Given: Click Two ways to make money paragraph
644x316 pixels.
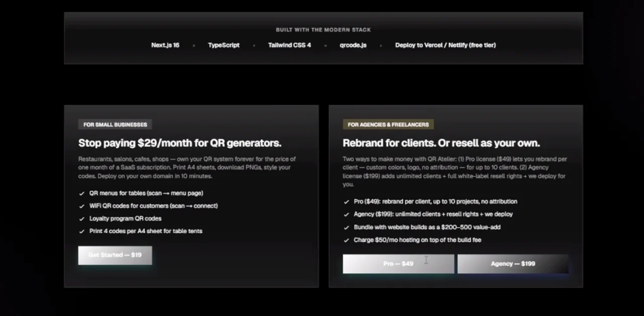Looking at the screenshot, I should 455,172.
